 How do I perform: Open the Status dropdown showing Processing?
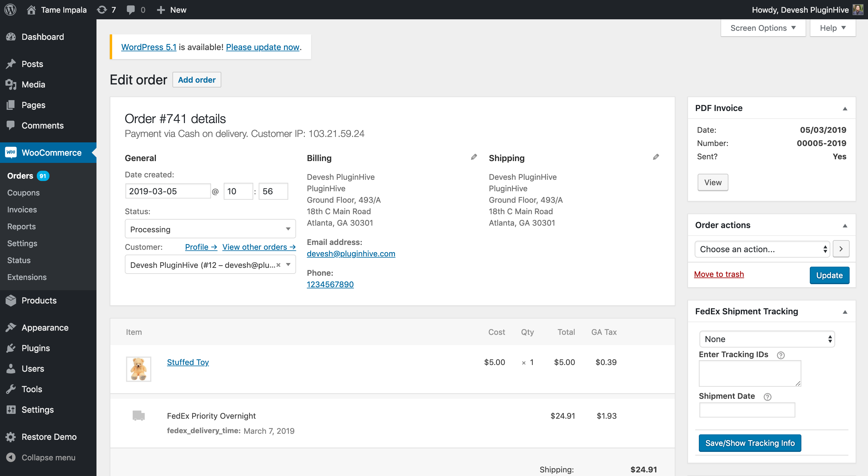[210, 229]
